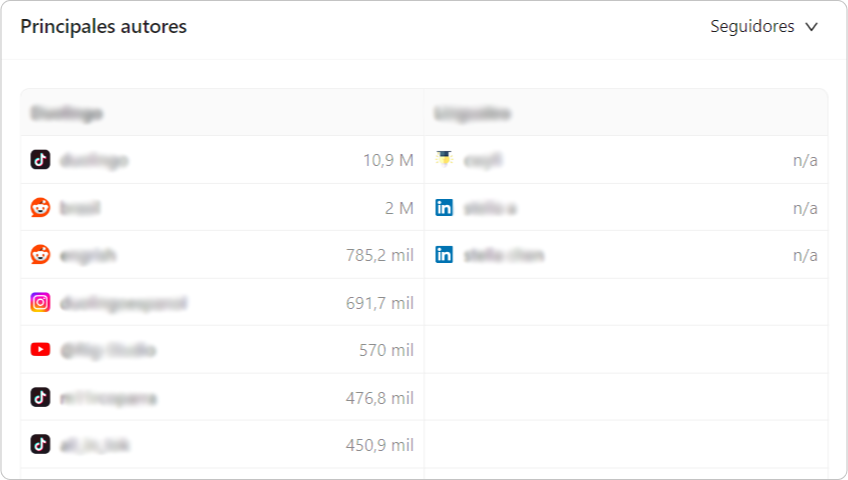
Task: Click the Reddit icon next to 2 M
Action: pos(40,208)
